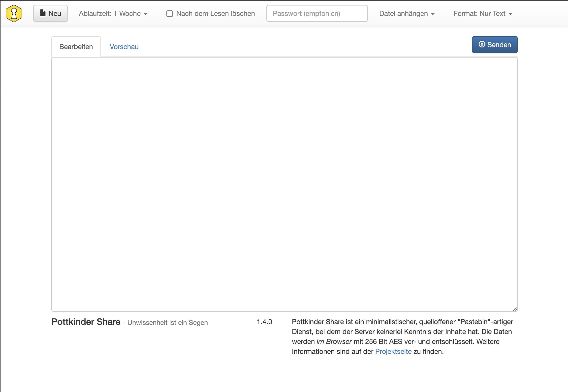568x392 pixels.
Task: Click the Nach dem Lesen löschen label
Action: pyautogui.click(x=215, y=14)
